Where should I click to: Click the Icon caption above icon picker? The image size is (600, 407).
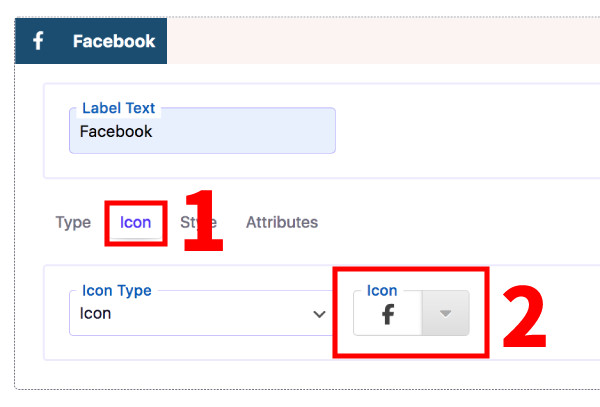pos(382,291)
